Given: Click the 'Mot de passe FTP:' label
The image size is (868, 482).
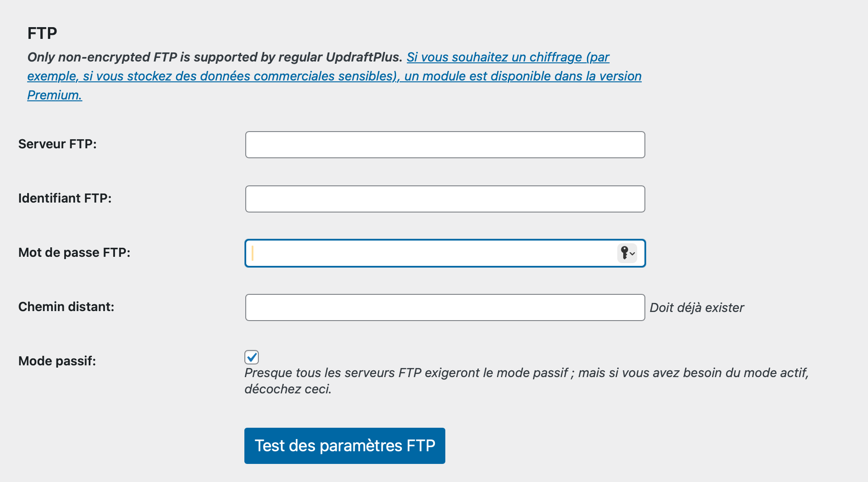Looking at the screenshot, I should click(x=74, y=253).
